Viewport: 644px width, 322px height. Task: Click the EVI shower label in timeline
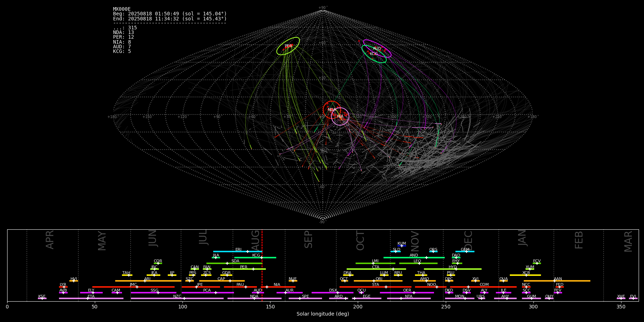pyautogui.click(x=633, y=297)
